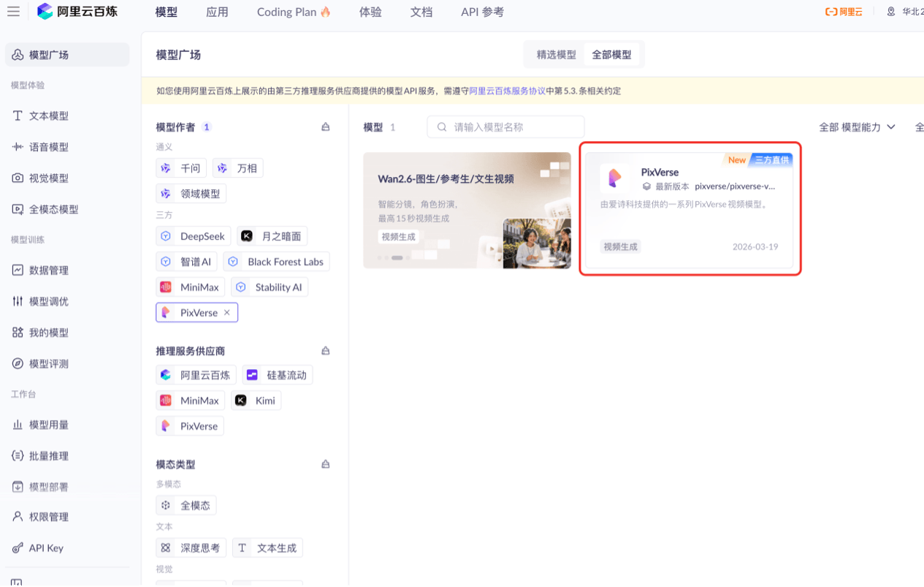
Task: Open 语音模型 sidebar item
Action: [48, 147]
